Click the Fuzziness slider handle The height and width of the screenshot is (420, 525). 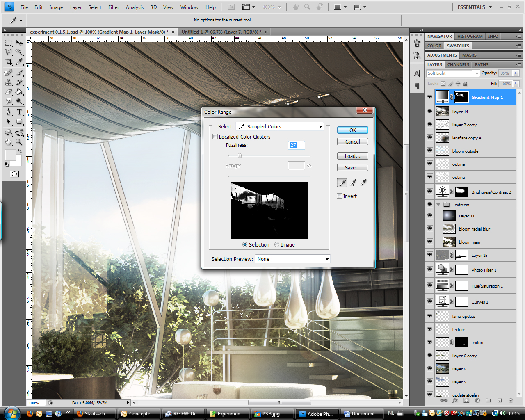(240, 155)
